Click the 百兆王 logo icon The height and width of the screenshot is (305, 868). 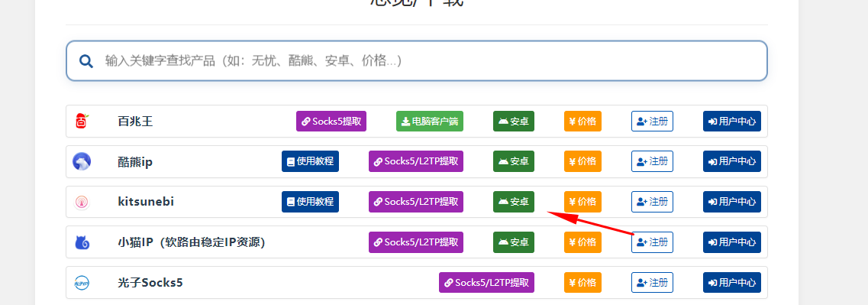click(x=82, y=121)
